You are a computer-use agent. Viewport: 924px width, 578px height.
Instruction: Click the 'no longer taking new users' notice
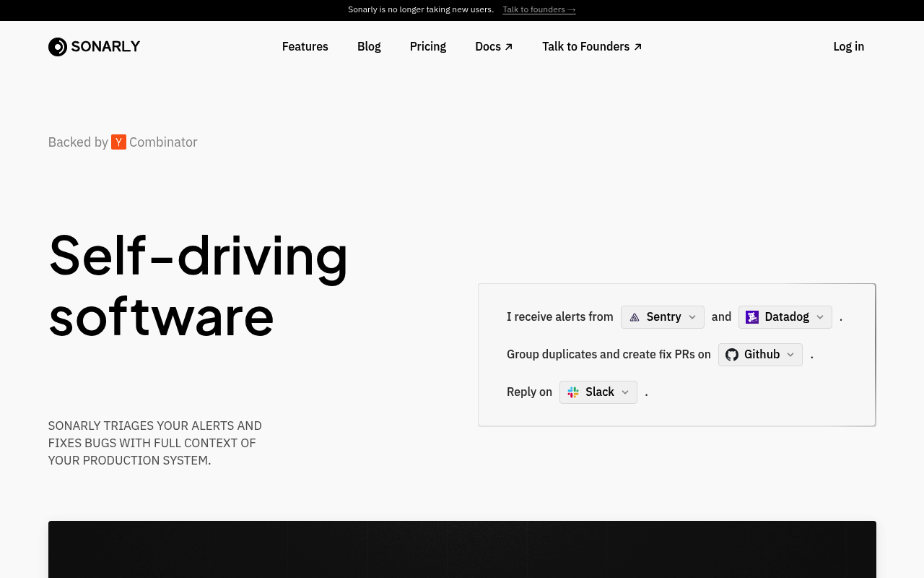421,9
